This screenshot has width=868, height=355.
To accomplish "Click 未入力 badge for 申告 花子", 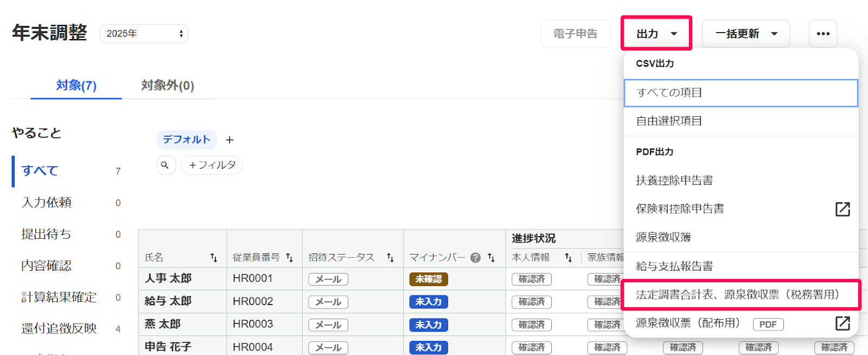I will click(429, 348).
